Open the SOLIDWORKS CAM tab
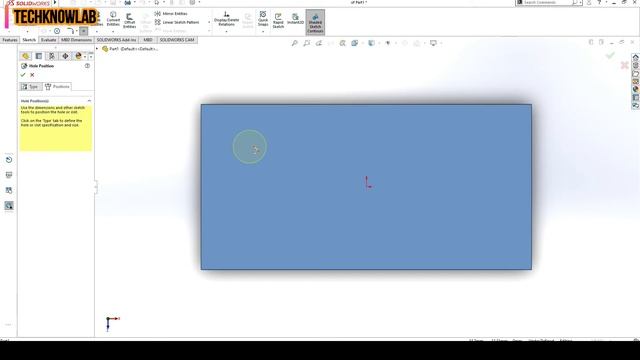640x360 pixels. [x=177, y=40]
